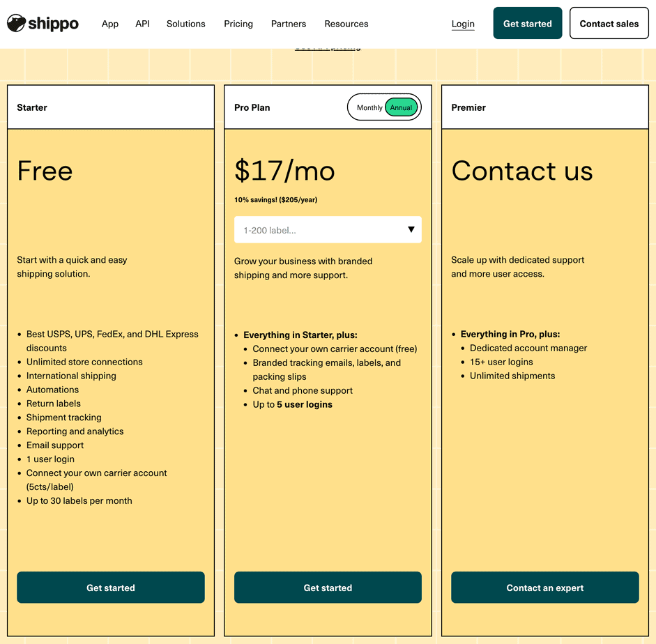This screenshot has width=656, height=644.
Task: Go to the Pricing page link
Action: point(238,24)
